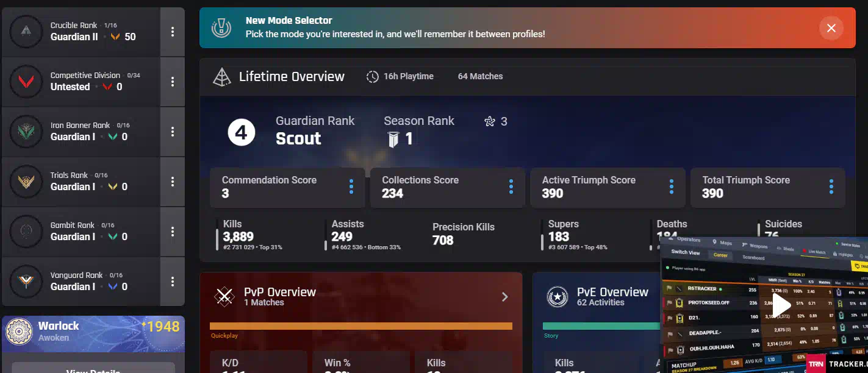Click the star icon next to 3
The height and width of the screenshot is (373, 868).
click(490, 121)
